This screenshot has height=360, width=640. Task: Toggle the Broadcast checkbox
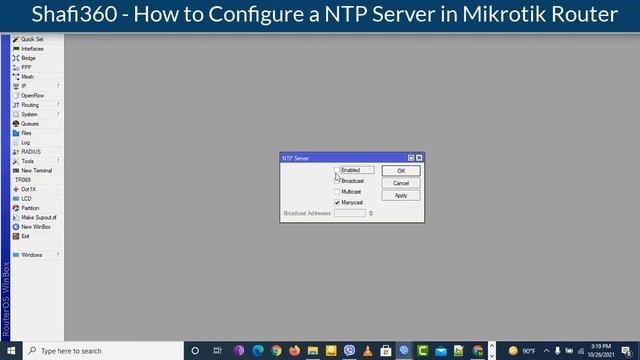tap(337, 181)
